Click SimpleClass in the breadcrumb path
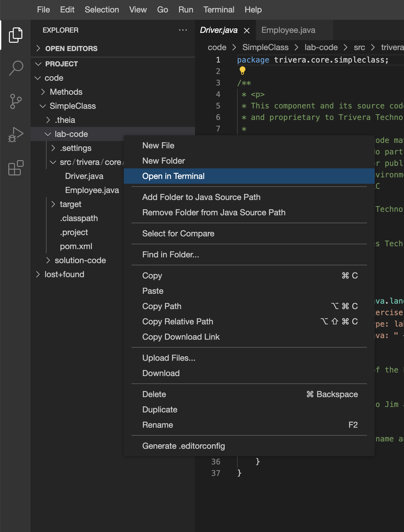404x532 pixels. point(265,47)
